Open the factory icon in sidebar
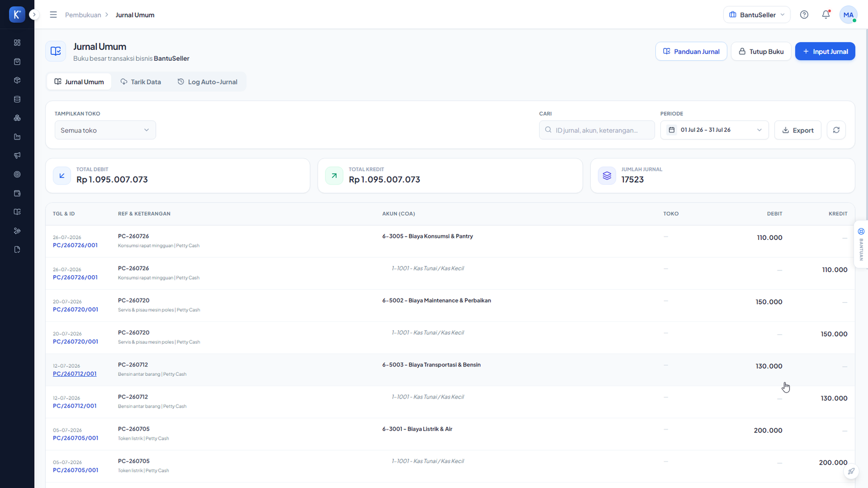This screenshot has height=488, width=868. [x=17, y=137]
